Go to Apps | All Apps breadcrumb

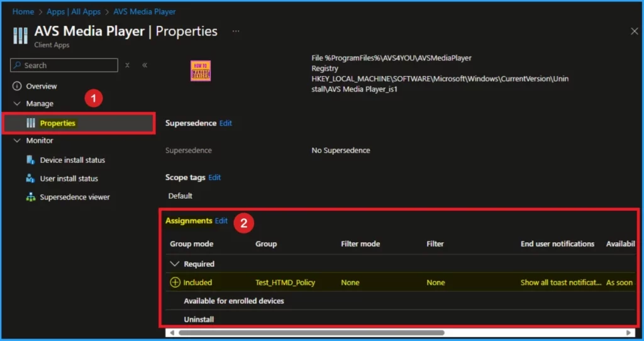(x=74, y=11)
